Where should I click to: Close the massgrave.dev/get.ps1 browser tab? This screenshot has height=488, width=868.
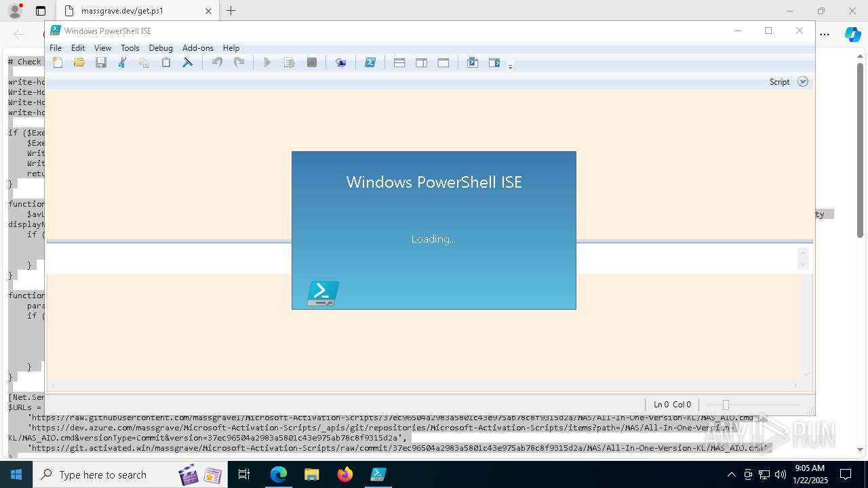208,11
